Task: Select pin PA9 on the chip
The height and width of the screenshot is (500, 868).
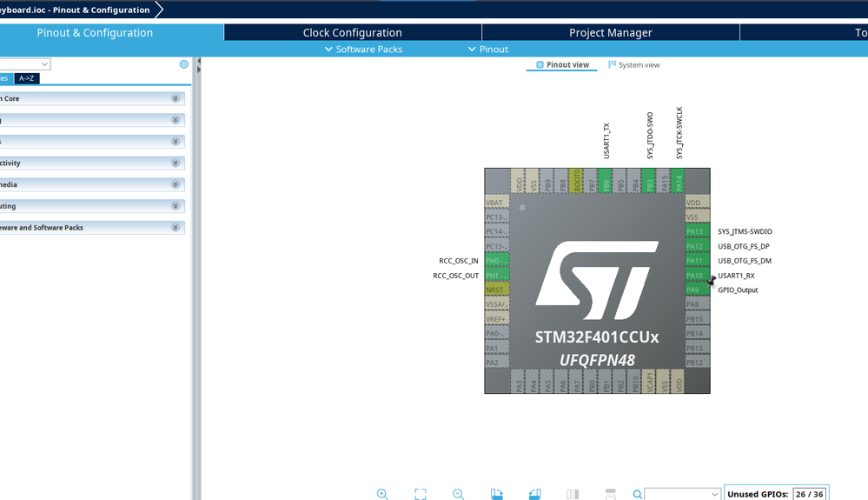Action: point(698,290)
